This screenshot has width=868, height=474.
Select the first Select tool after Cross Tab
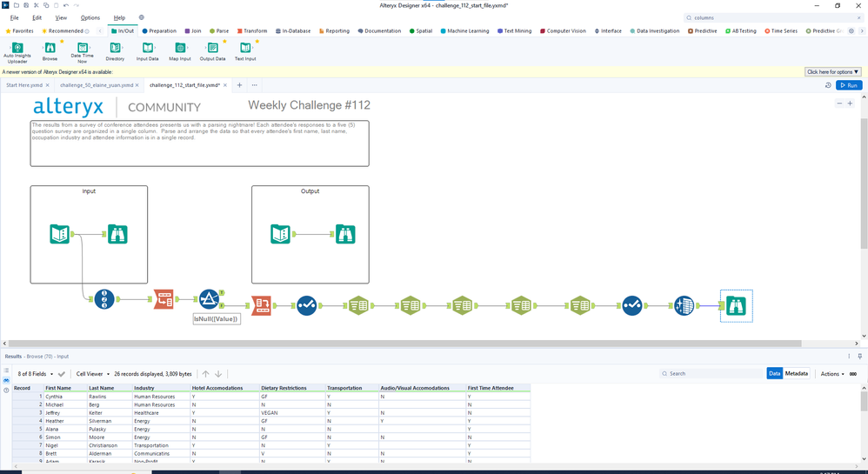tap(306, 305)
